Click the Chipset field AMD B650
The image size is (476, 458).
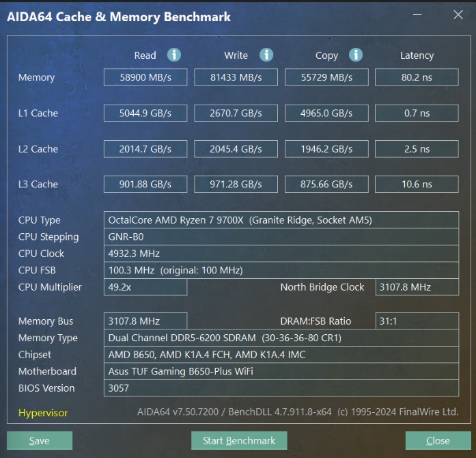[x=281, y=355]
